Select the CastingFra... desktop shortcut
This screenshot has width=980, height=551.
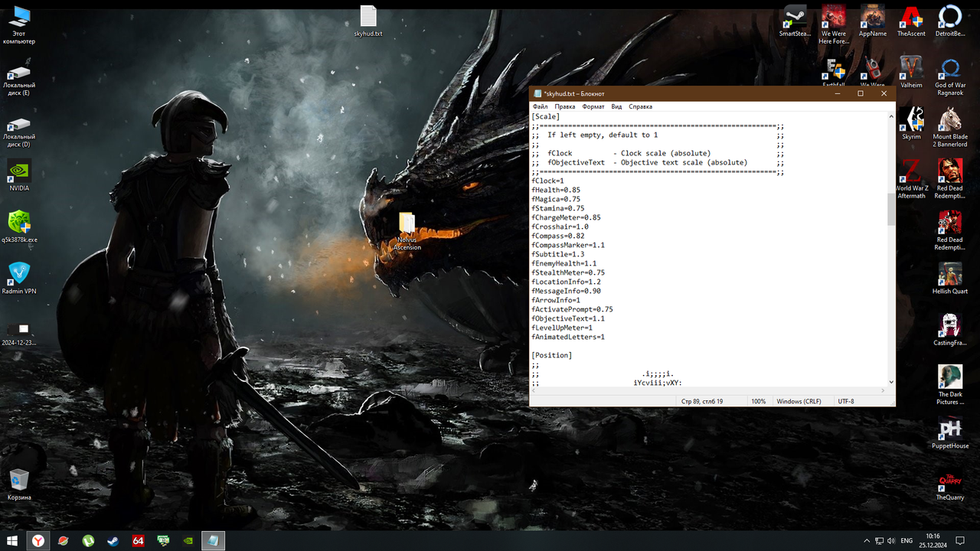coord(950,330)
